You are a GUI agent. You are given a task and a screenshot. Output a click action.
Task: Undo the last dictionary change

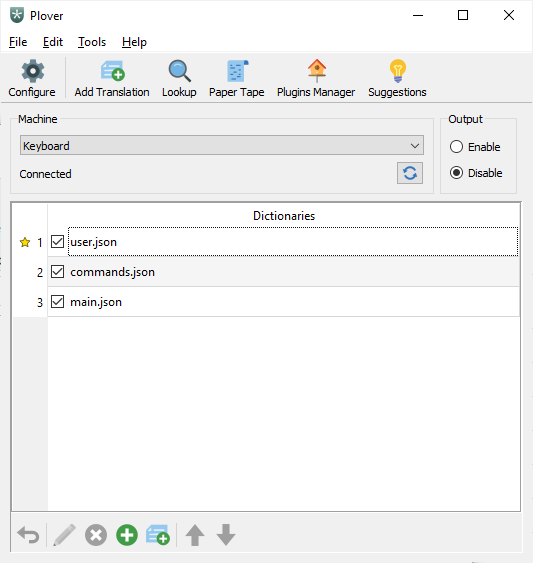(x=28, y=535)
